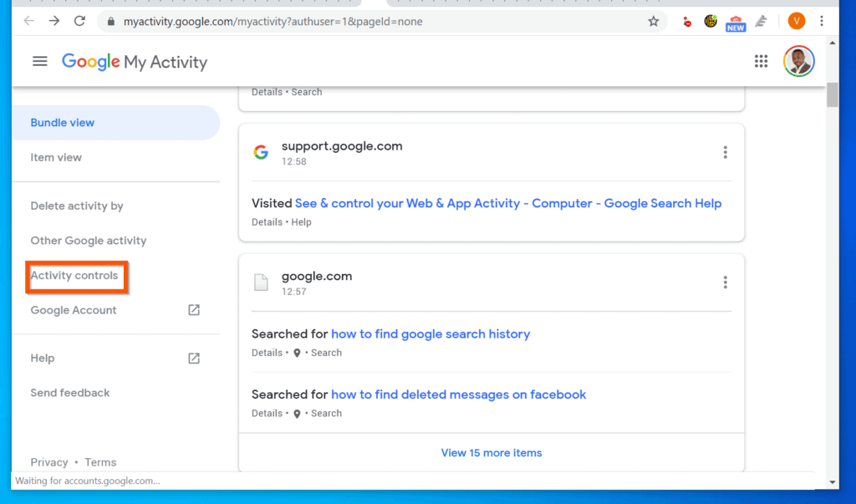Image resolution: width=856 pixels, height=504 pixels.
Task: Open the hamburger main menu
Action: 40,61
